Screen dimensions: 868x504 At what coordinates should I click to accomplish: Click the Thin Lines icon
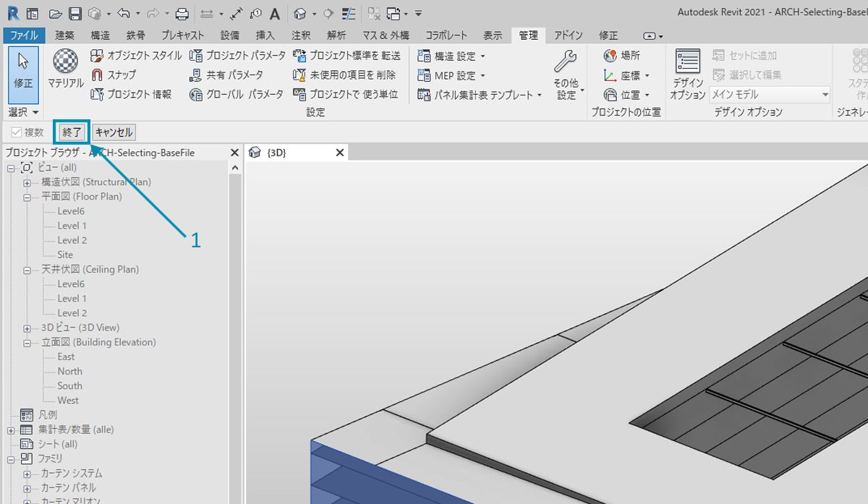point(349,14)
